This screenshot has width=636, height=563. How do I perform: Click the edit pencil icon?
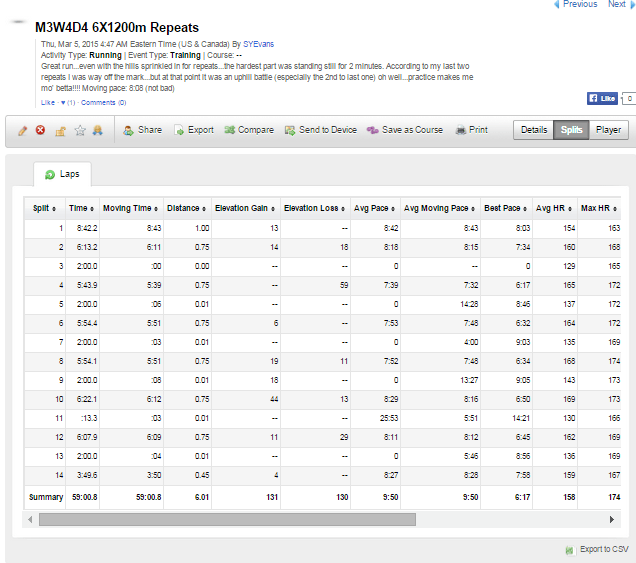23,130
